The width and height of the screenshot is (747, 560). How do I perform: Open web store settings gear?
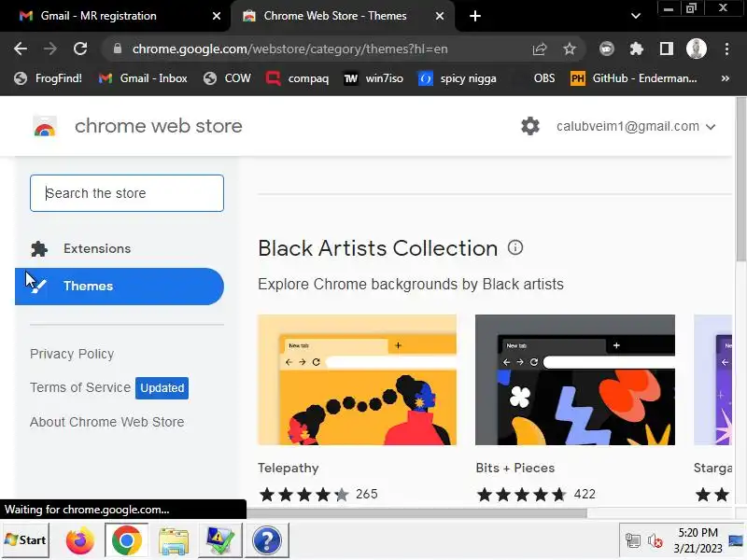coord(529,126)
